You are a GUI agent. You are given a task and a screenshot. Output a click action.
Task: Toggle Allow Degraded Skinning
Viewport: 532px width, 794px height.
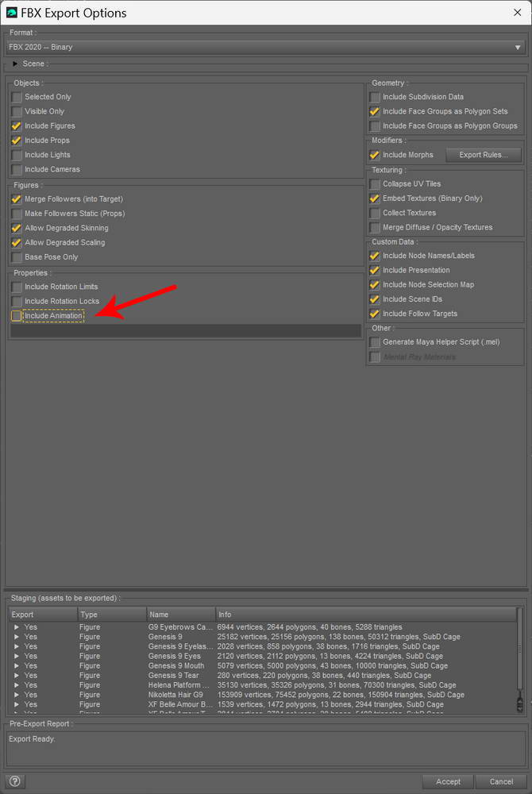(17, 228)
